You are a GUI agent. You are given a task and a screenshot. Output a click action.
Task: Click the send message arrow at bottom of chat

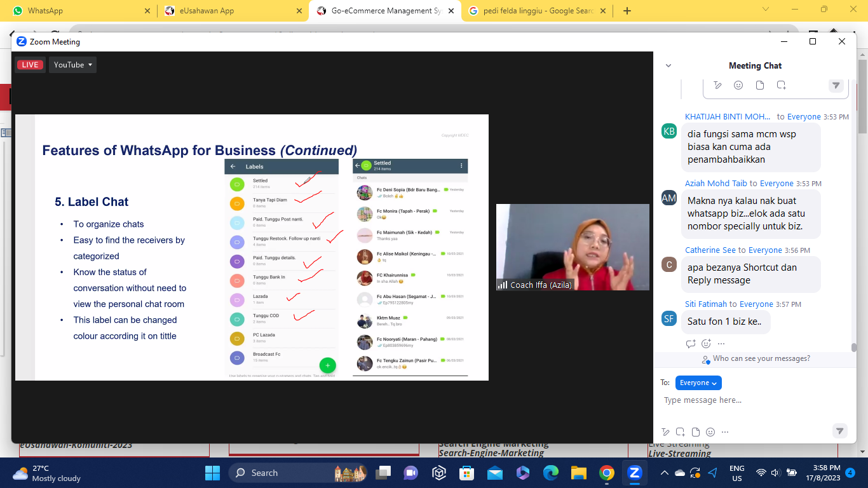839,431
